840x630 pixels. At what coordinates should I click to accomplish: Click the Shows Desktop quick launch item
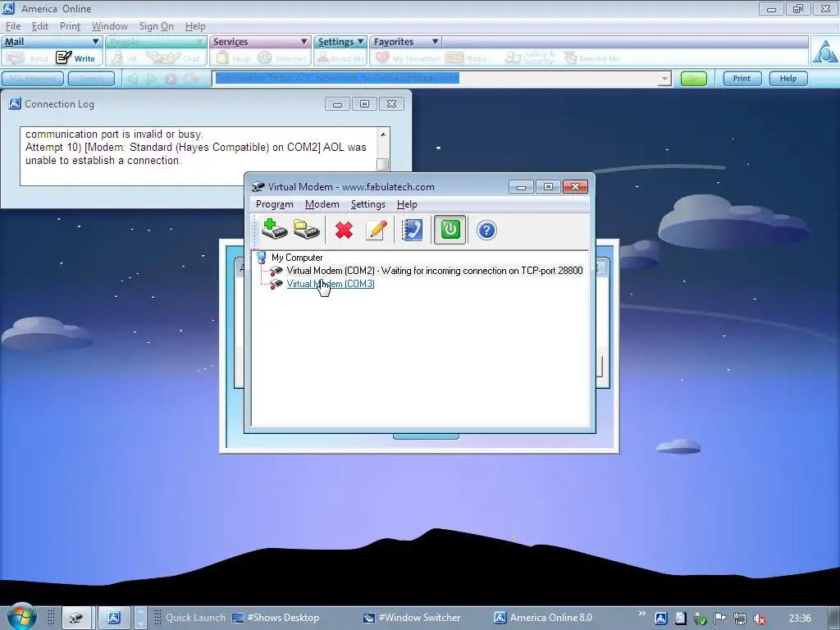(x=276, y=618)
